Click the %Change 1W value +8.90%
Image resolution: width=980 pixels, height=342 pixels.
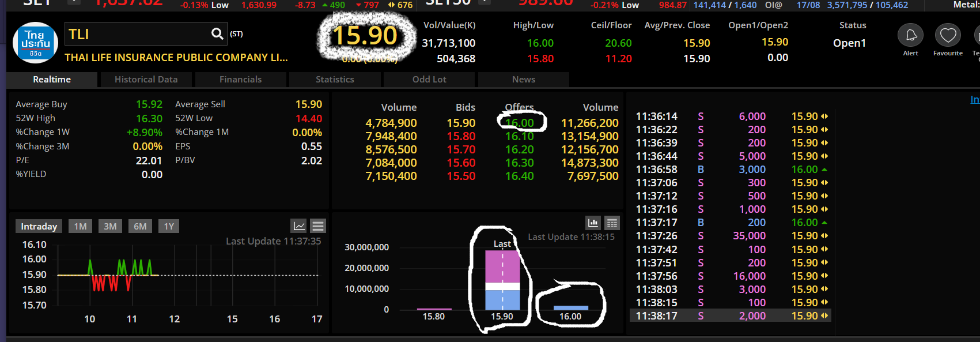tap(145, 133)
